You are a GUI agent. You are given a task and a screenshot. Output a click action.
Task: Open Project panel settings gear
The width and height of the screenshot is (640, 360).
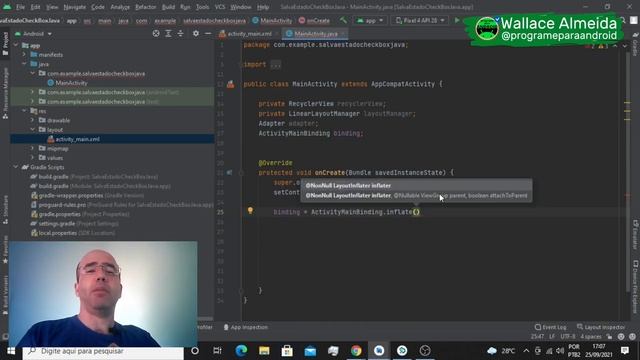pos(196,33)
